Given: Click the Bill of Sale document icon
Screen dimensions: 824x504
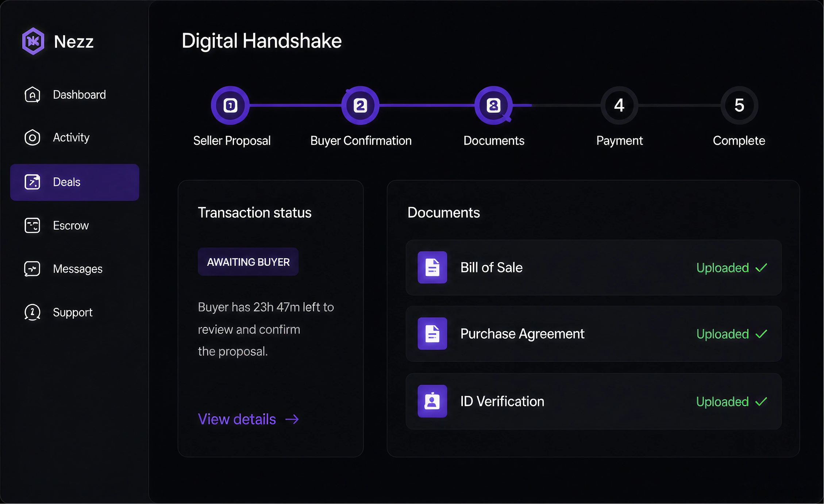Looking at the screenshot, I should [x=432, y=267].
